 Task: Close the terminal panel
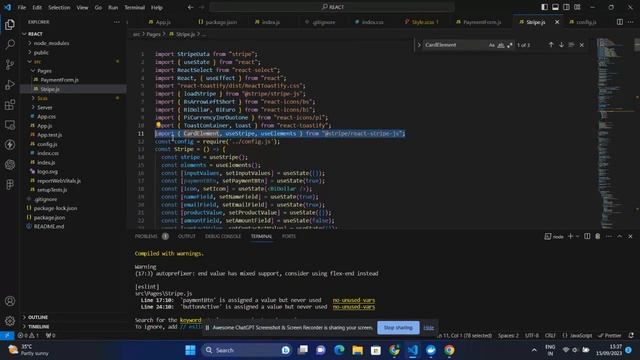pos(630,236)
